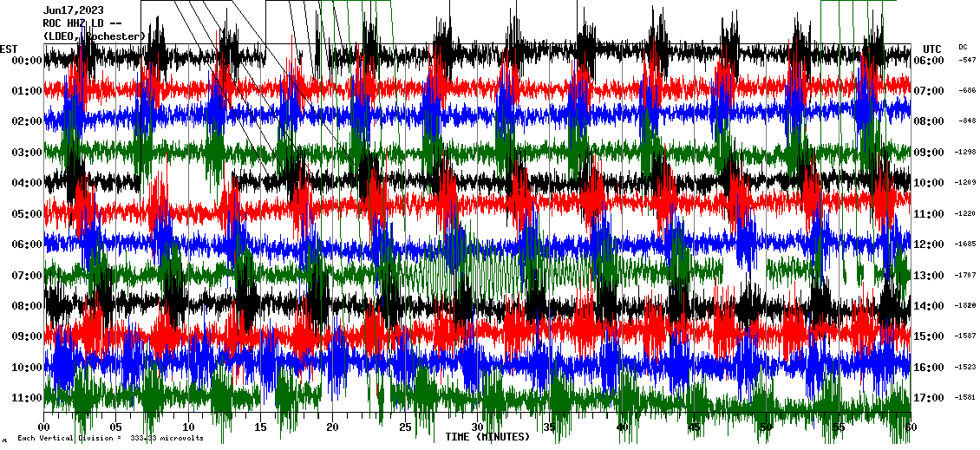Select the 11:00 EST row label
Viewport: 980px width, 450px height.
click(x=28, y=398)
